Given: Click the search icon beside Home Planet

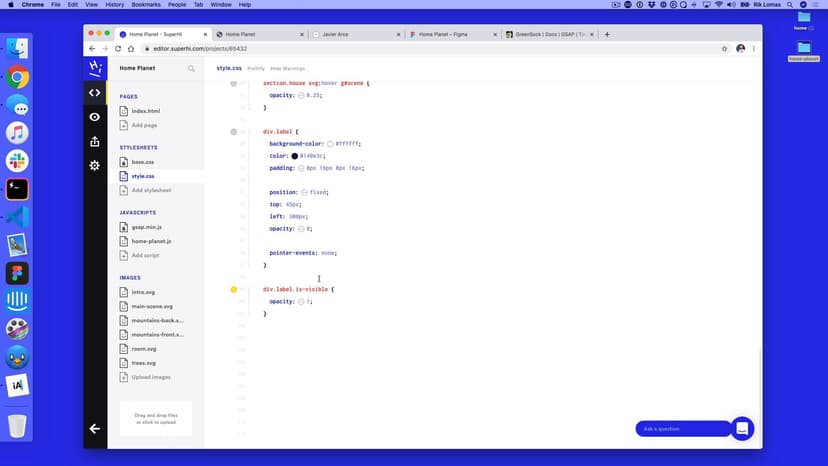Looking at the screenshot, I should click(192, 69).
